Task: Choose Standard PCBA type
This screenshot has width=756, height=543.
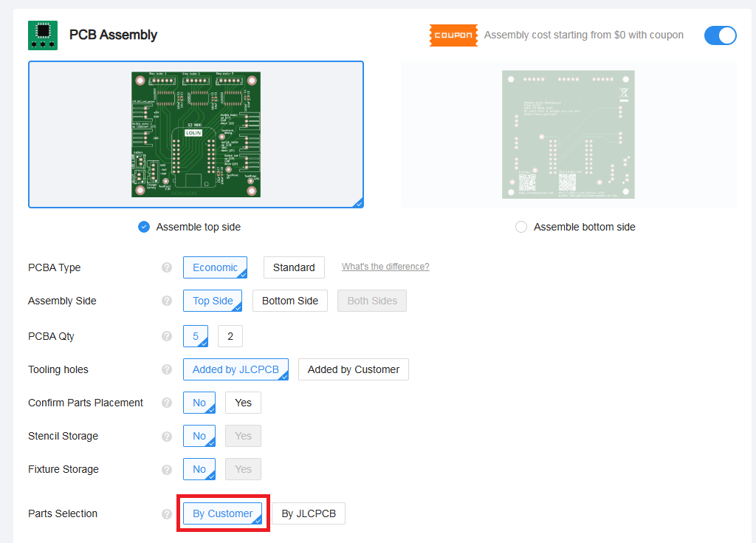Action: [x=294, y=267]
